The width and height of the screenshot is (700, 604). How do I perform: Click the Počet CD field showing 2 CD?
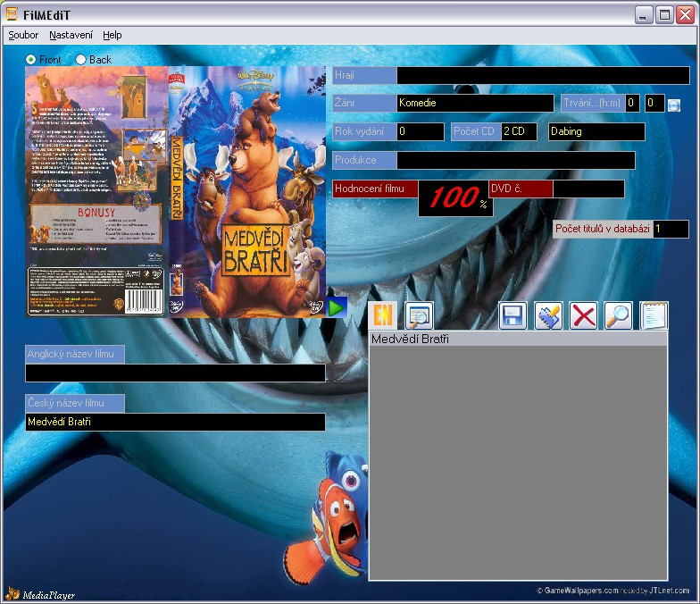(519, 132)
